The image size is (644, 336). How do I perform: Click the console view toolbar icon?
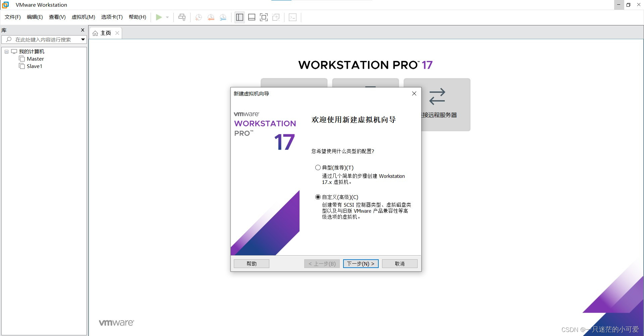tap(292, 17)
